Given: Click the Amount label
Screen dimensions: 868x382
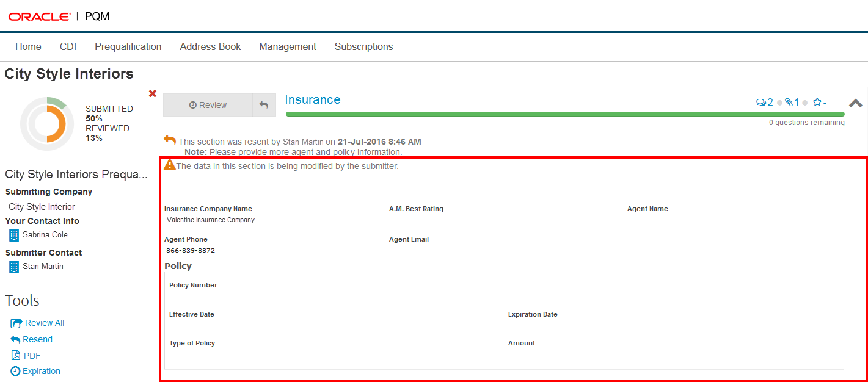Looking at the screenshot, I should tap(522, 343).
